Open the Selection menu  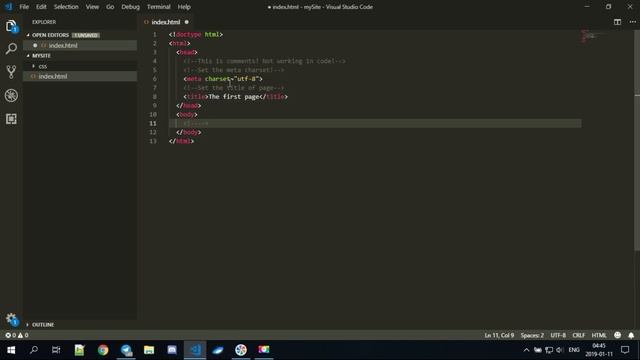pos(66,7)
